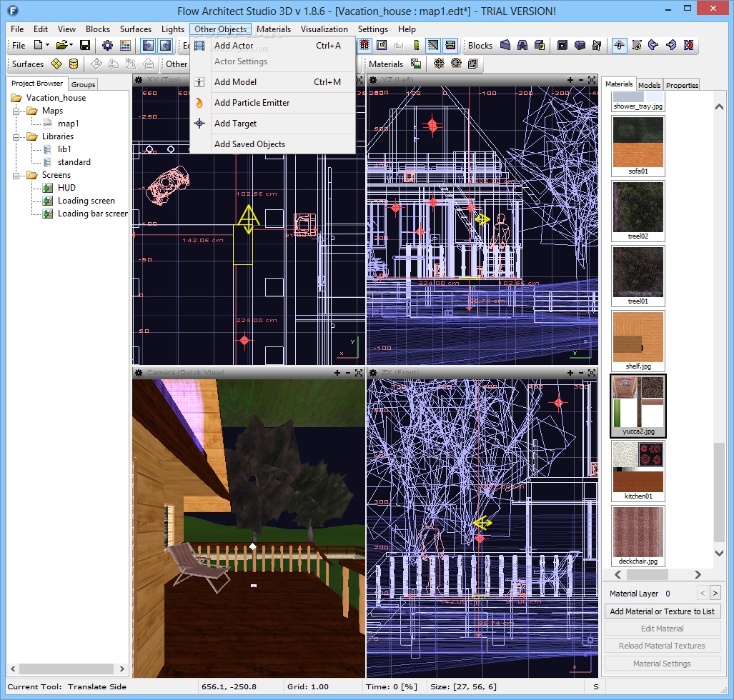The image size is (734, 700).
Task: Select the HUD screen item
Action: tap(66, 188)
